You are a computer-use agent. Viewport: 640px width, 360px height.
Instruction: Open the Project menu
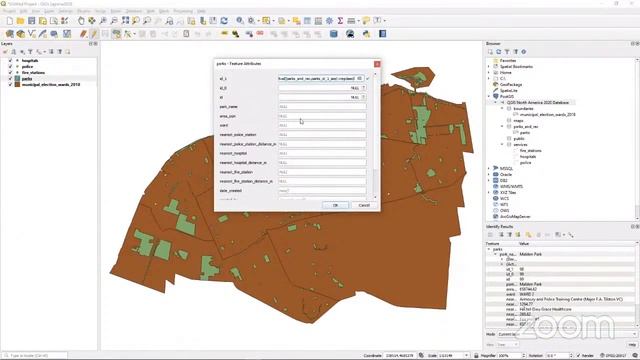pos(9,11)
